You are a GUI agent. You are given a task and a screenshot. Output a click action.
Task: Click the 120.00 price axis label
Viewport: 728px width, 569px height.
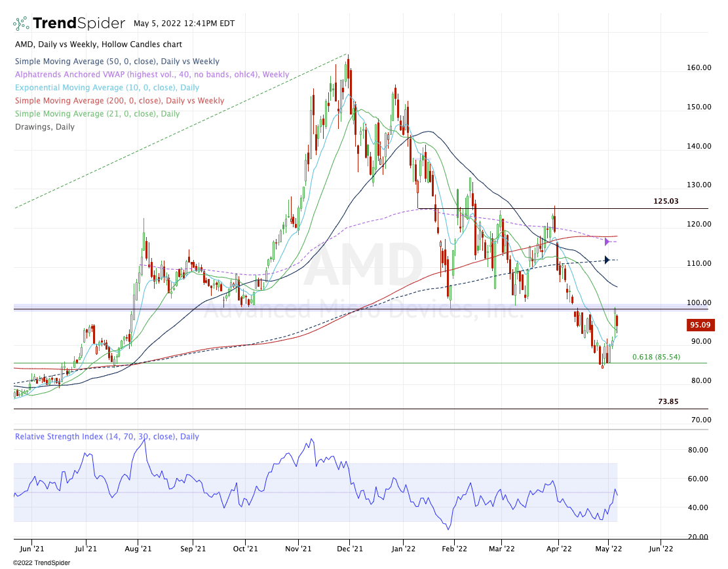(x=699, y=224)
